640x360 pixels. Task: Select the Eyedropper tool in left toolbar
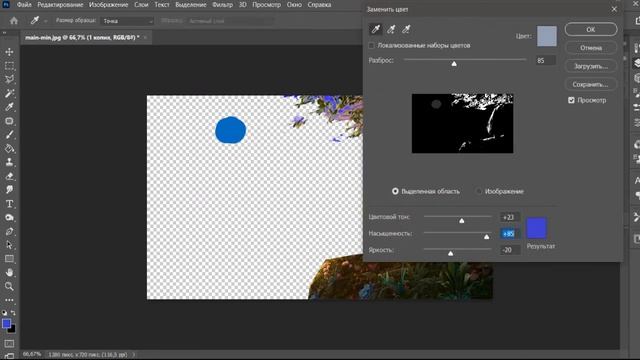point(9,107)
